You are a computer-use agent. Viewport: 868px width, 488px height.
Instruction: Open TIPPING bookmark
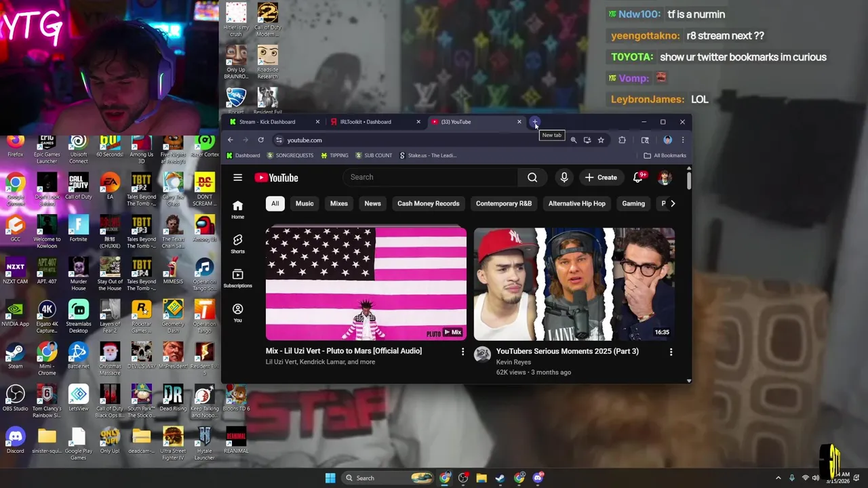pos(334,155)
